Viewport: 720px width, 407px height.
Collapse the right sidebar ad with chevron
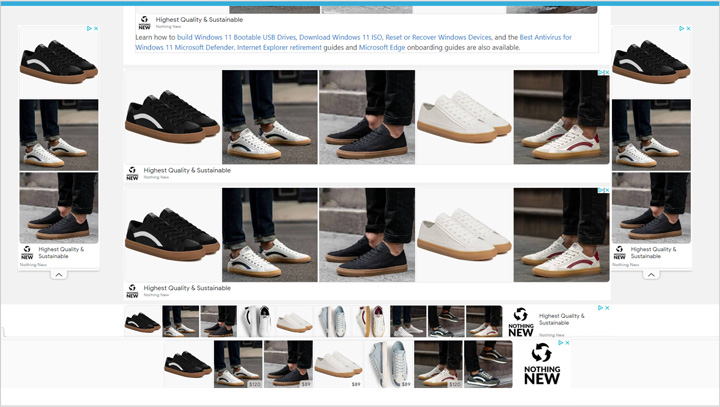click(651, 275)
